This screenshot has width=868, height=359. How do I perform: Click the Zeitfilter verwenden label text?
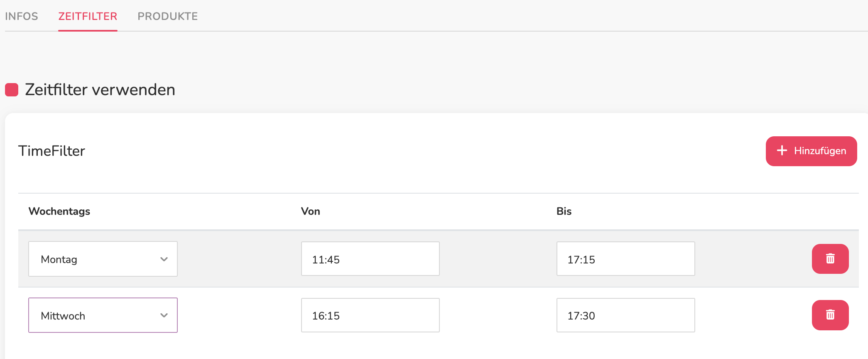tap(100, 90)
